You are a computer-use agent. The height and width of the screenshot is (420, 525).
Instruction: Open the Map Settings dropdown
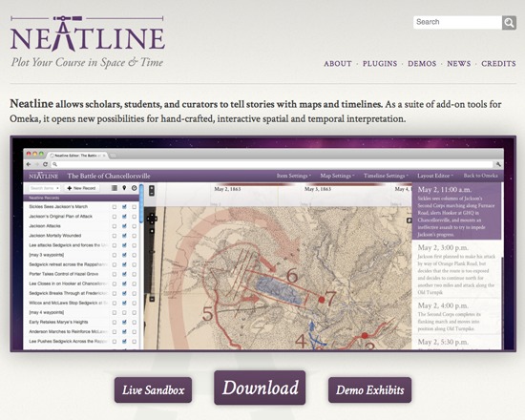point(337,176)
